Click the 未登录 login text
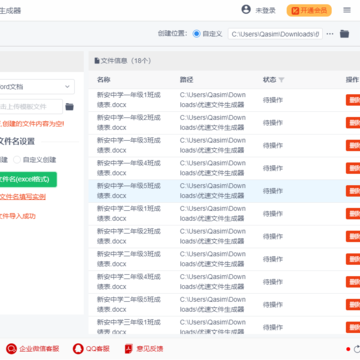 pyautogui.click(x=266, y=11)
